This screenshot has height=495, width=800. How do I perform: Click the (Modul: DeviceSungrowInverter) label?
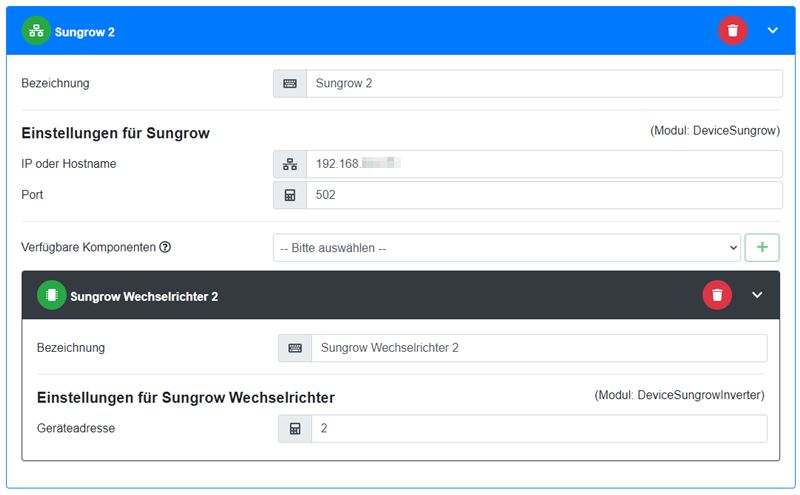coord(679,395)
